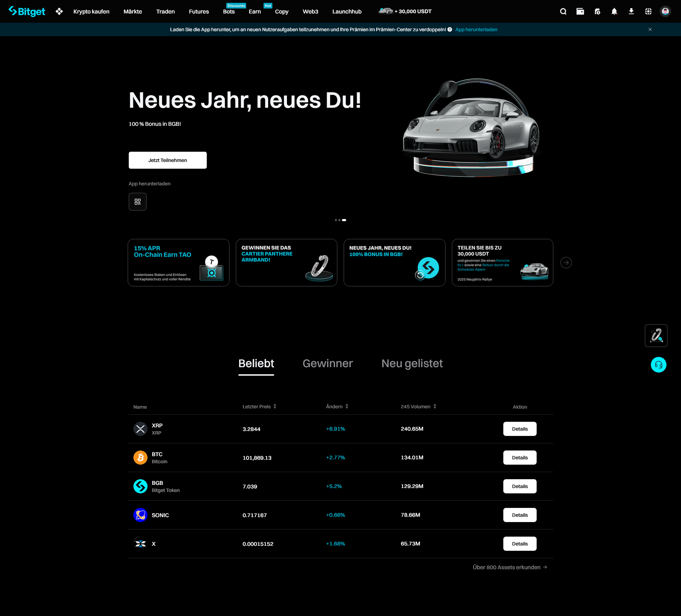
Task: Open Earn menu
Action: (x=255, y=11)
